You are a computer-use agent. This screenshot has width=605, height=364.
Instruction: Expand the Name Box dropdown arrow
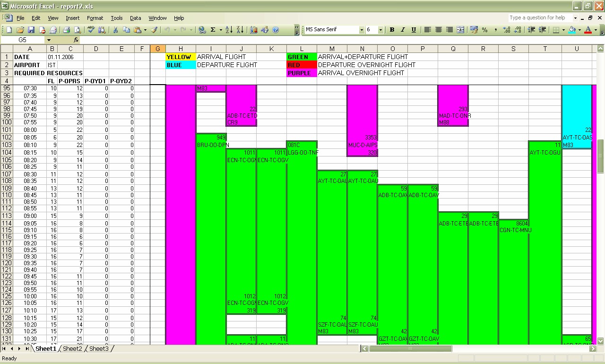(49, 40)
